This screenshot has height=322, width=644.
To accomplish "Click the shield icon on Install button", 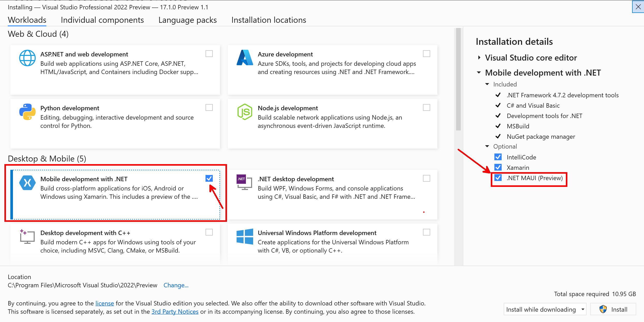I will pos(603,309).
